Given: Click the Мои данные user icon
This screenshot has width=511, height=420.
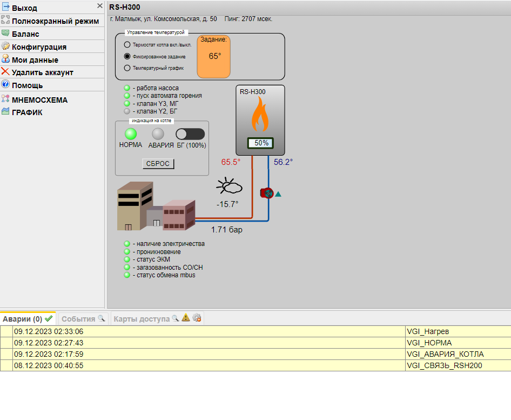Looking at the screenshot, I should [x=5, y=59].
